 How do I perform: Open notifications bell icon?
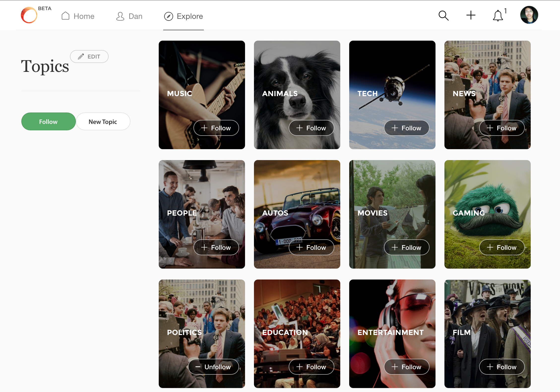coord(498,16)
